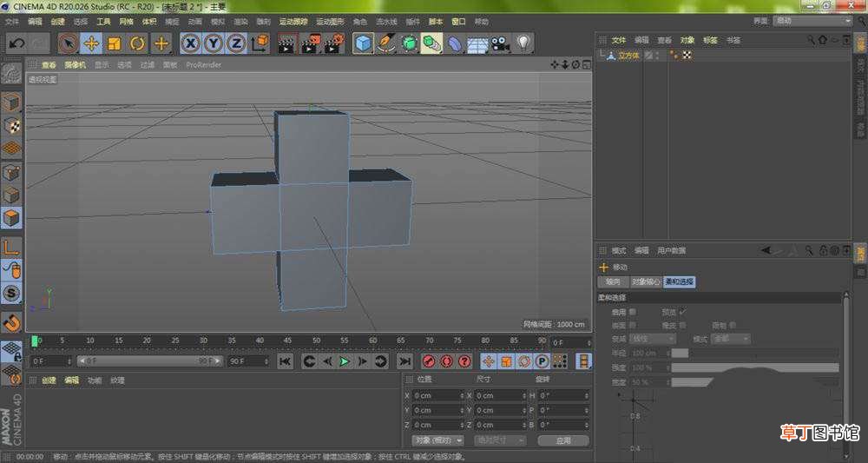Toggle 启用 checkbox in soft selection
This screenshot has height=463, width=868.
pyautogui.click(x=633, y=312)
